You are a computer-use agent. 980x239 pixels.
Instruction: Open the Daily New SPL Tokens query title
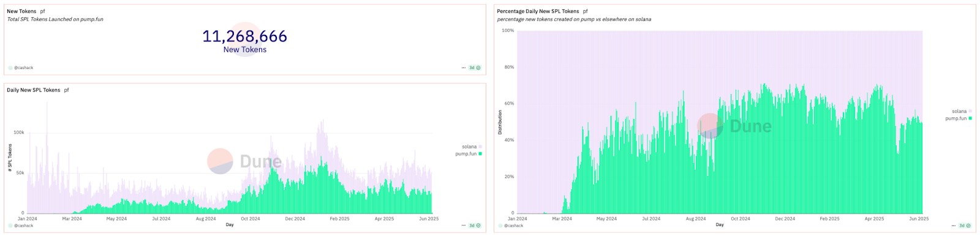[x=34, y=90]
